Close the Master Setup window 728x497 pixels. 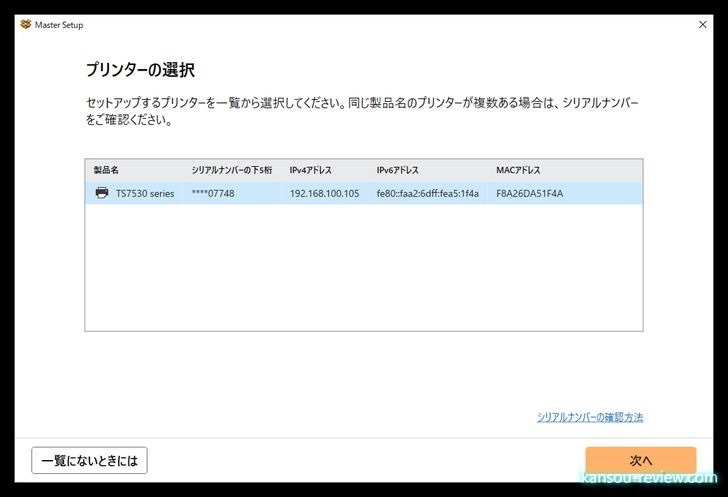pyautogui.click(x=702, y=24)
